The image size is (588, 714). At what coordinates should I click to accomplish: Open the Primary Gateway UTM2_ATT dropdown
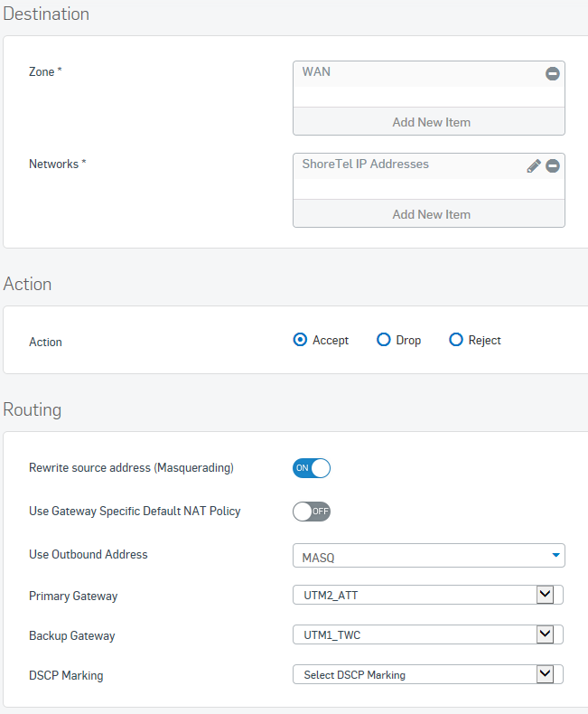point(428,595)
